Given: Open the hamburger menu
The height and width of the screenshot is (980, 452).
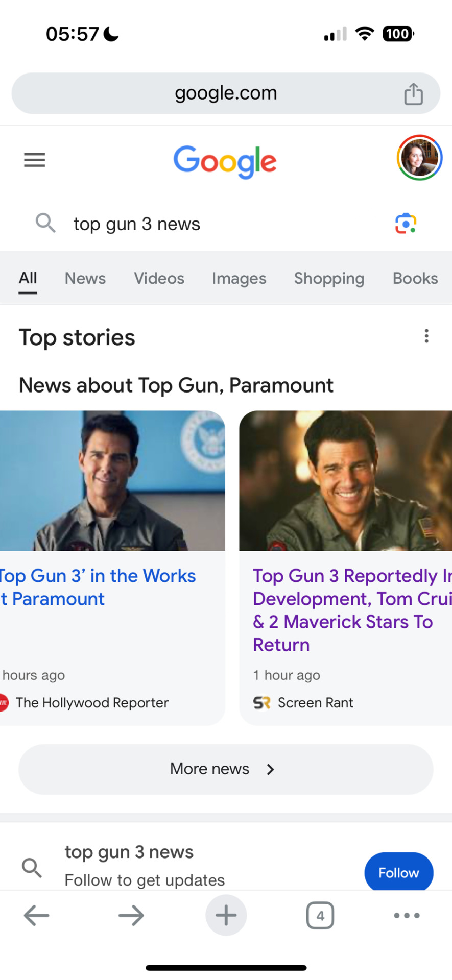Looking at the screenshot, I should click(x=35, y=160).
